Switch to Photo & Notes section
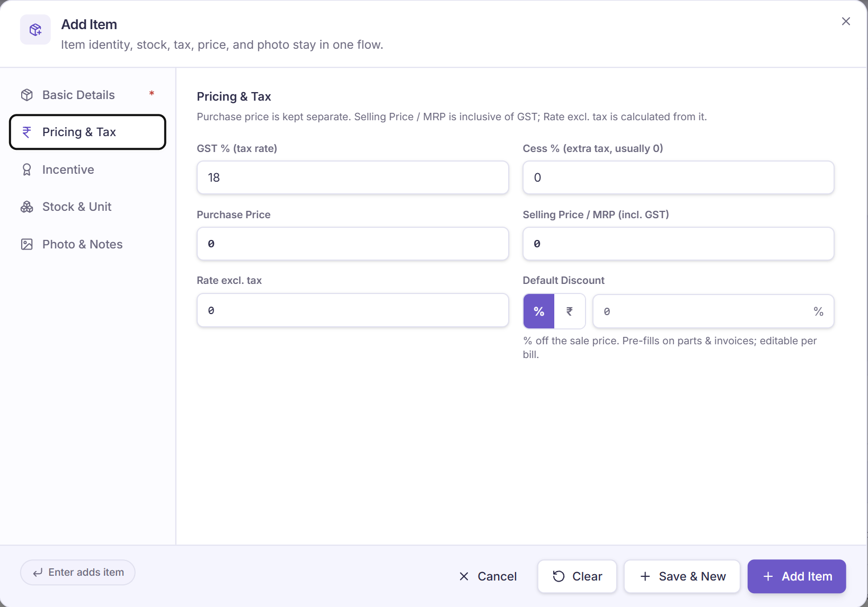868x607 pixels. click(x=87, y=244)
